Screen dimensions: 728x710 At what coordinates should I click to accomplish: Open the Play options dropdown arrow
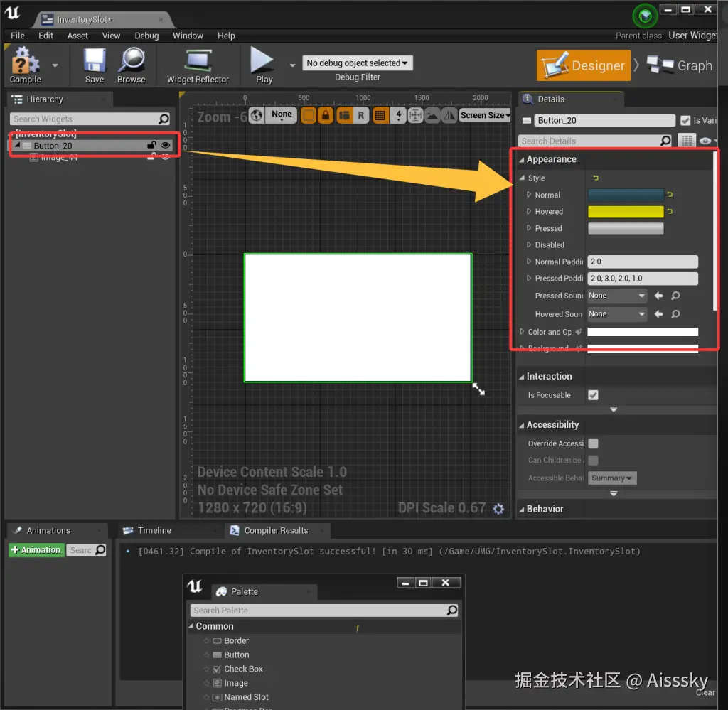[x=292, y=65]
